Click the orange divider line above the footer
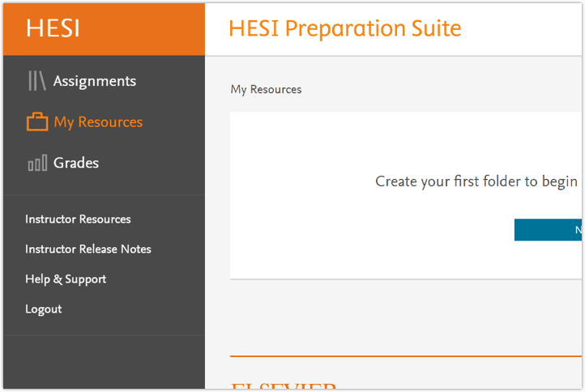 coord(405,356)
